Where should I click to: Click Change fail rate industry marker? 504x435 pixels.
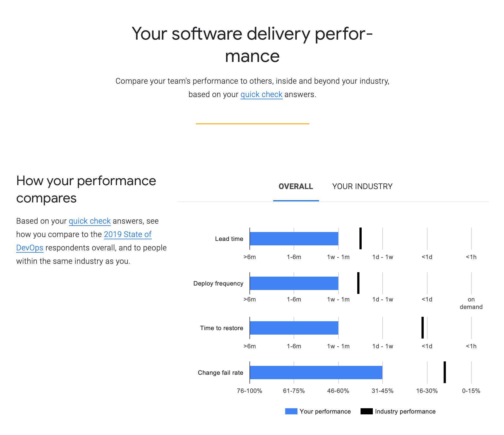point(445,372)
